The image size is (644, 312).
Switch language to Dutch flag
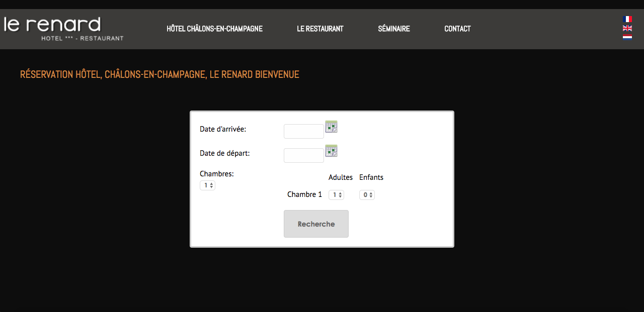coord(627,37)
